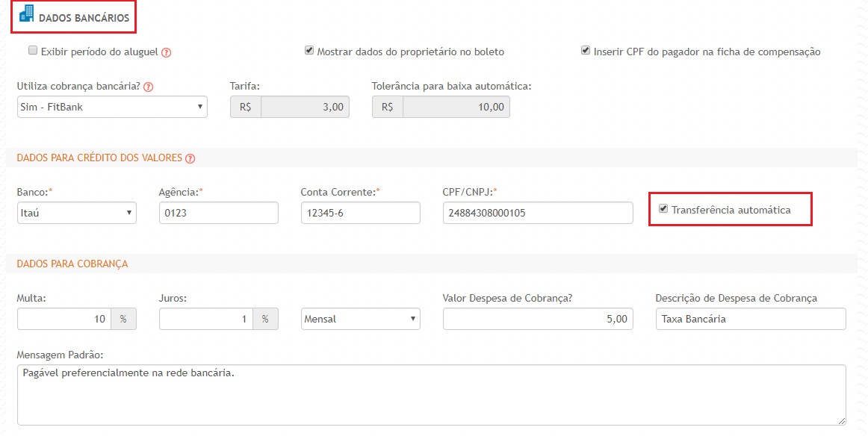Uncheck Mostrar dados do proprietário no boleto
The image size is (868, 436).
309,52
